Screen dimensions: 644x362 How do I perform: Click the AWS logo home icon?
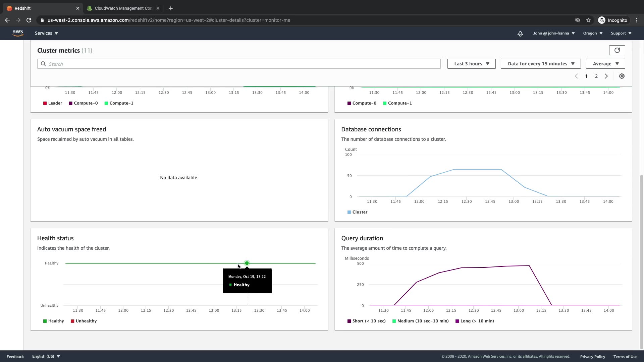pos(18,33)
